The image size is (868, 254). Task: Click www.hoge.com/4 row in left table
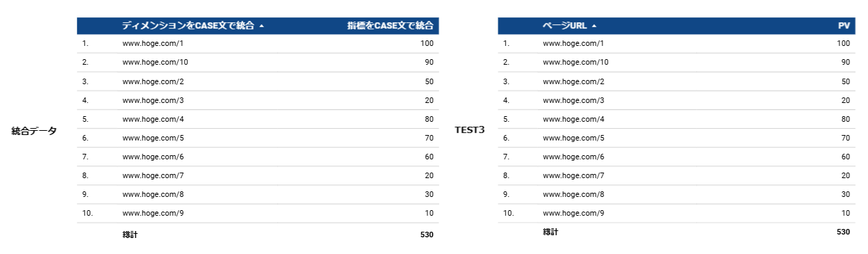click(x=258, y=119)
